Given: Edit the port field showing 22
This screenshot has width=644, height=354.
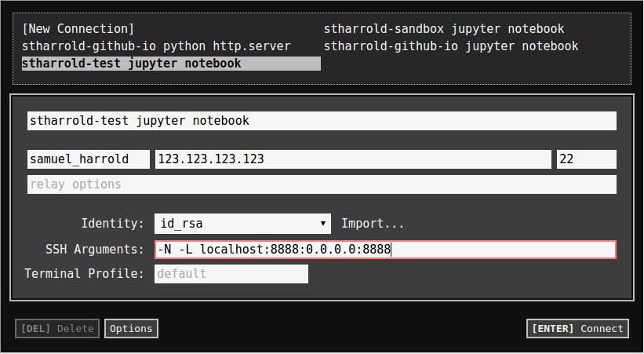Looking at the screenshot, I should tap(587, 159).
